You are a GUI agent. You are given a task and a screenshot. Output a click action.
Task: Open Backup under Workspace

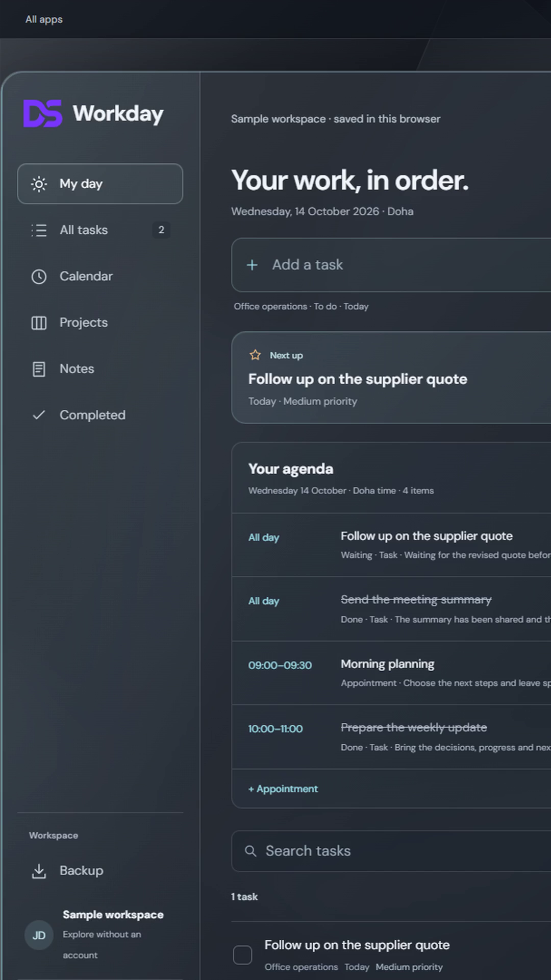coord(100,871)
